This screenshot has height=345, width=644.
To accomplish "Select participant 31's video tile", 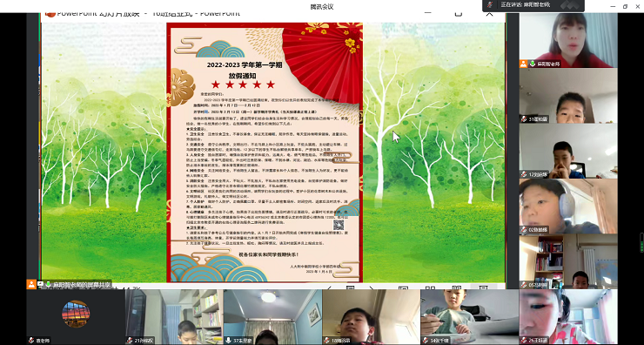I will pos(568,96).
